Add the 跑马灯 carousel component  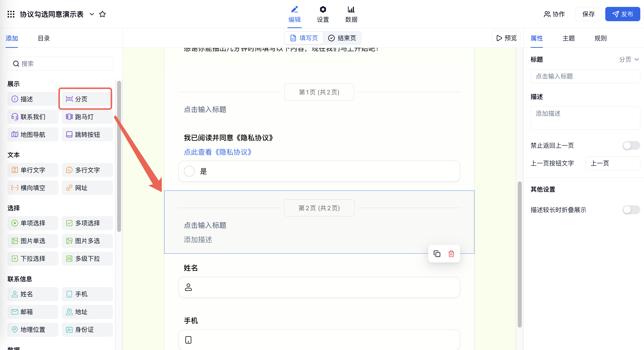click(x=87, y=117)
